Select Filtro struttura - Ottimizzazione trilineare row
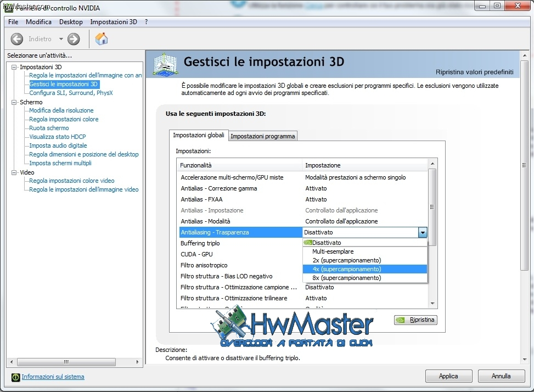The width and height of the screenshot is (534, 392). [303, 298]
